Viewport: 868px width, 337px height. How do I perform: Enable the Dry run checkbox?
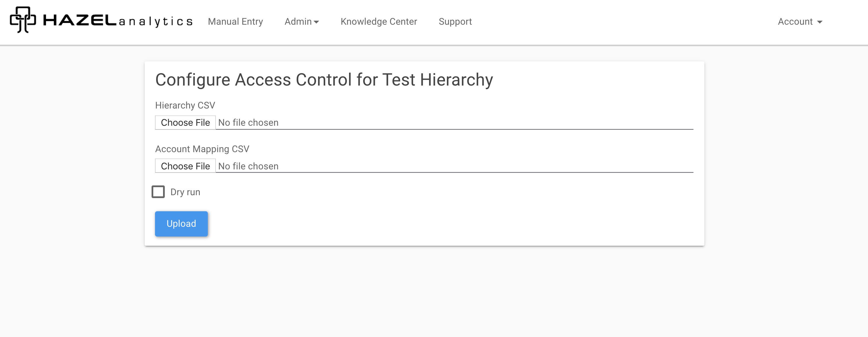pyautogui.click(x=158, y=192)
